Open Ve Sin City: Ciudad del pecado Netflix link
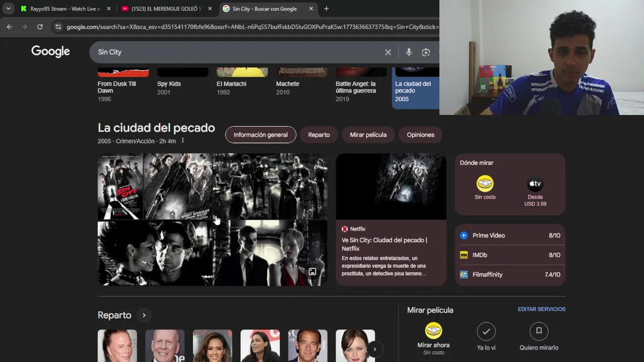This screenshot has width=644, height=362. [384, 244]
